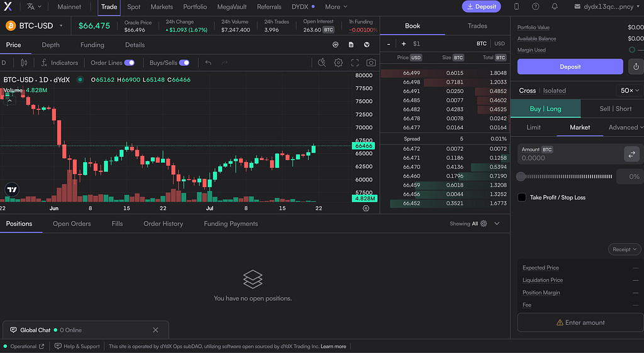Click the withdraw arrow icon button

tap(636, 67)
